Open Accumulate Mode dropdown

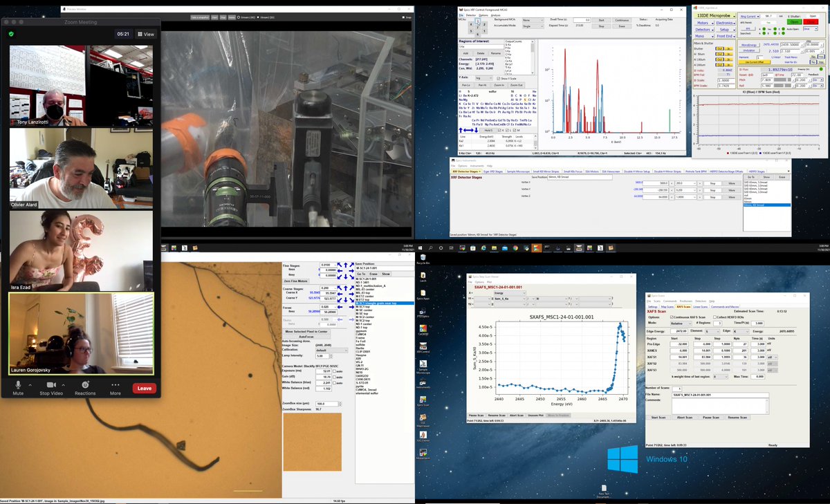(533, 26)
